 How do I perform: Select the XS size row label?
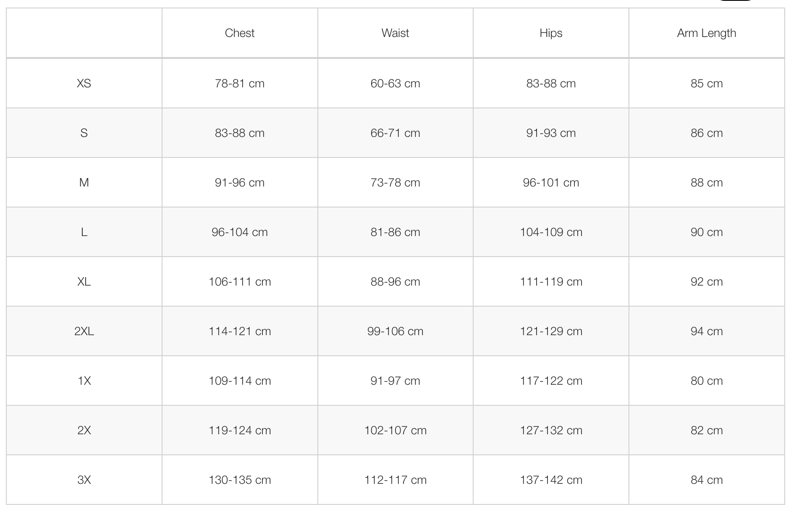click(84, 84)
